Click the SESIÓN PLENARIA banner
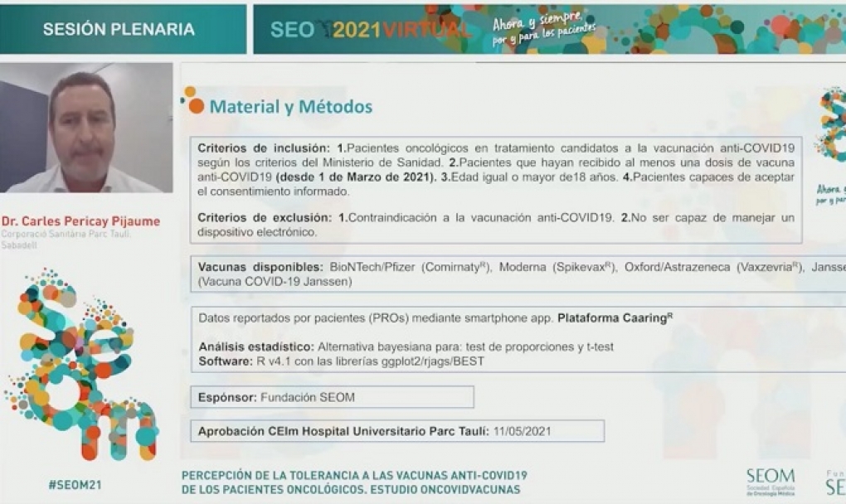Screen dimensions: 846x504 (x=123, y=29)
